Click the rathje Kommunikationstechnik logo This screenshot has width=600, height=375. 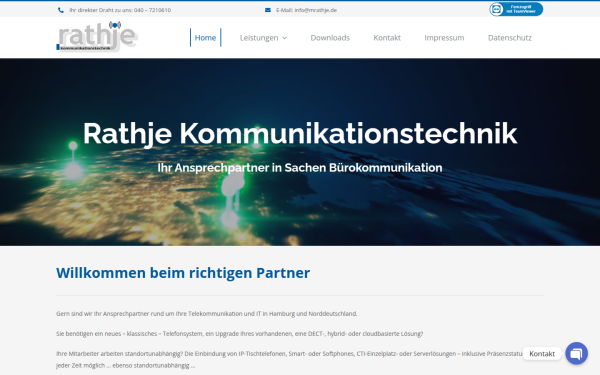point(97,37)
